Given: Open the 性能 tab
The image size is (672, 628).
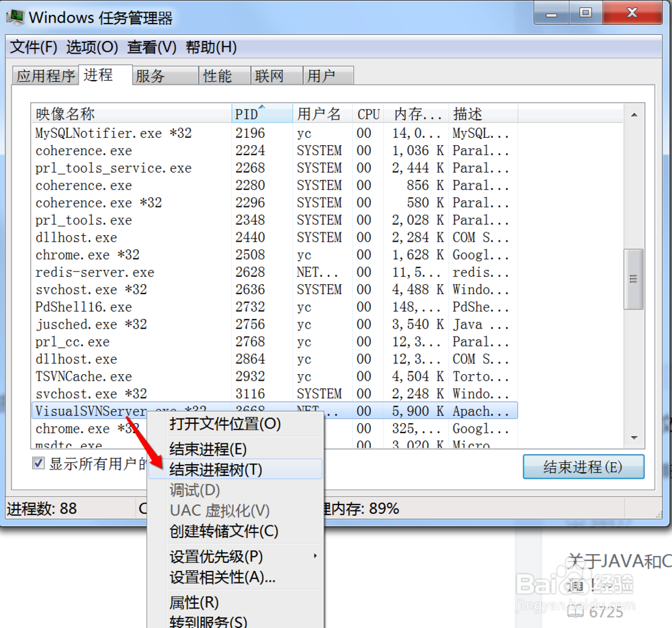Looking at the screenshot, I should tap(224, 76).
